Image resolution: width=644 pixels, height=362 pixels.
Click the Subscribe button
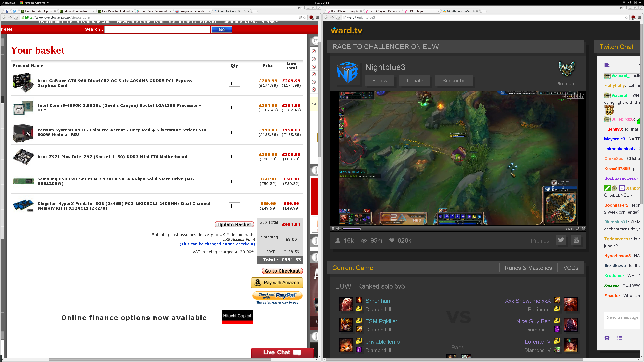[x=454, y=80]
